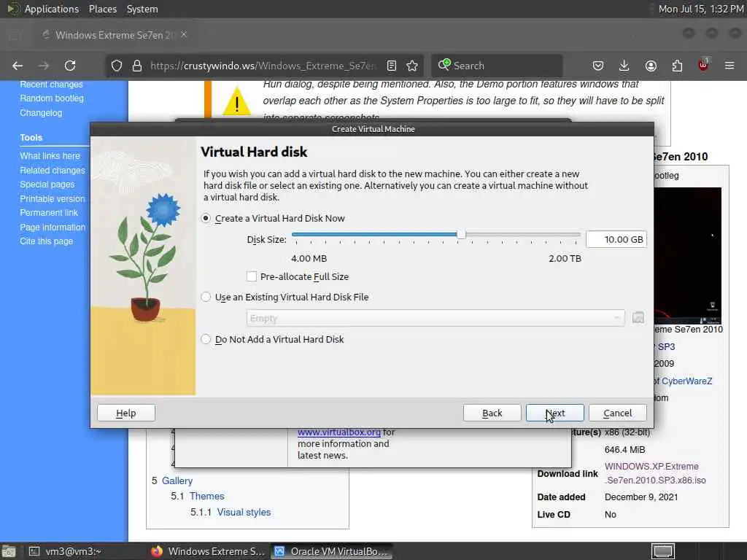Switch to Oracle VM VirtualBox taskbar item
The image size is (747, 560).
[332, 551]
